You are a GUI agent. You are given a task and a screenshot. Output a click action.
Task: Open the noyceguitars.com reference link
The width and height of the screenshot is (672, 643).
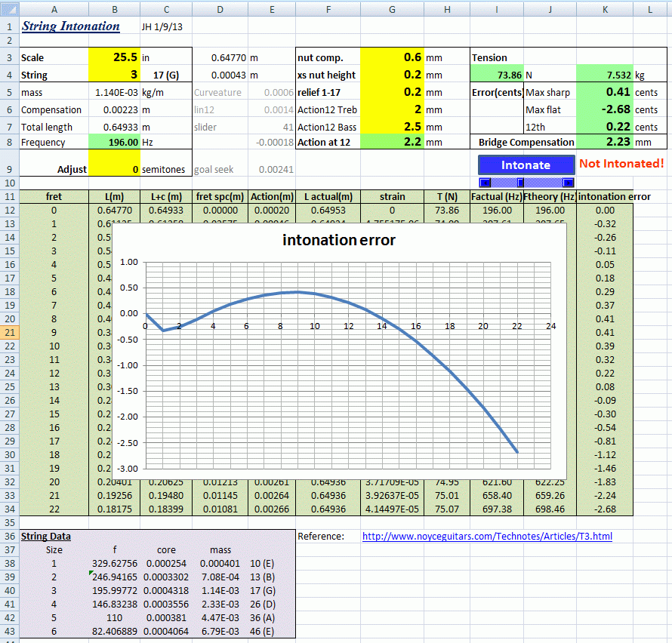487,537
